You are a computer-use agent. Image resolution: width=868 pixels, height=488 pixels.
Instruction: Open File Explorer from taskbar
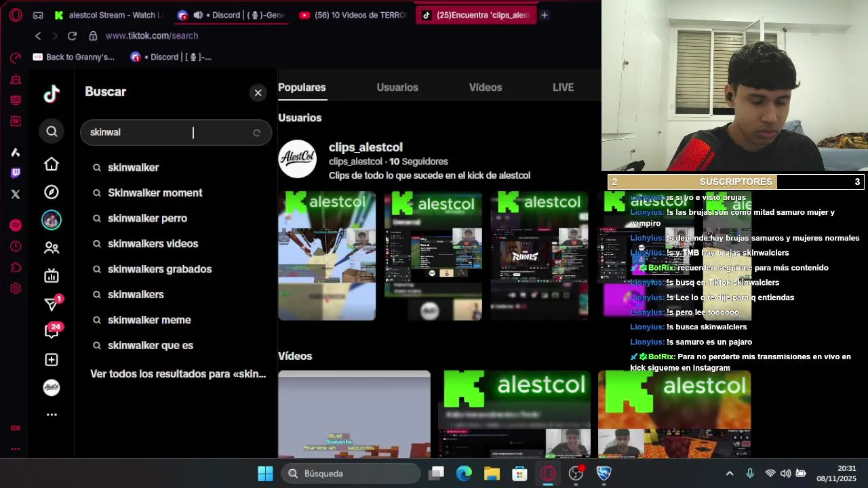[492, 474]
